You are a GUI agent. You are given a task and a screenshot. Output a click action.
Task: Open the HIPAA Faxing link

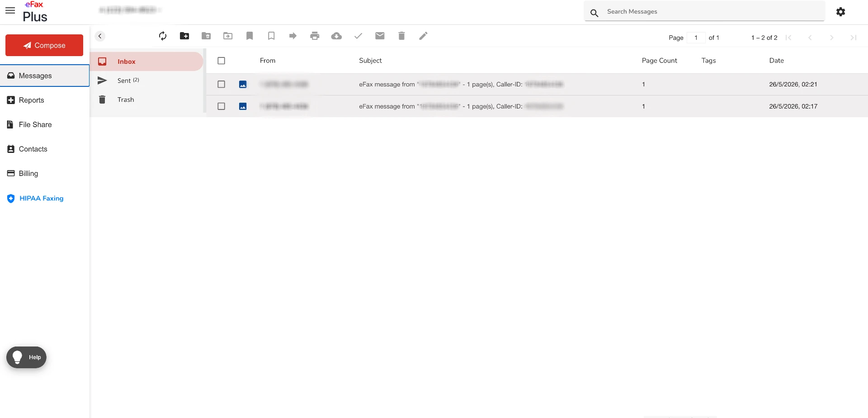[35, 198]
